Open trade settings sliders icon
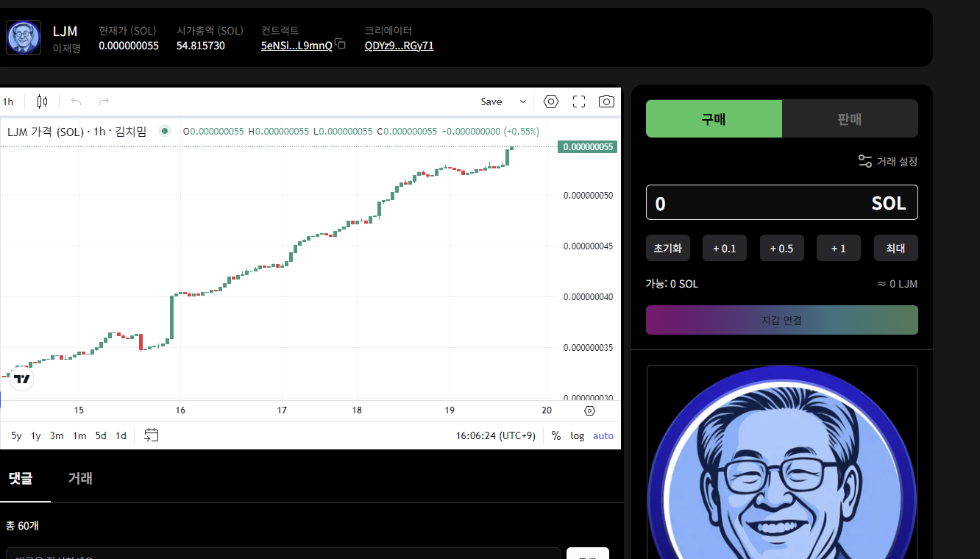The width and height of the screenshot is (980, 559). pos(865,161)
